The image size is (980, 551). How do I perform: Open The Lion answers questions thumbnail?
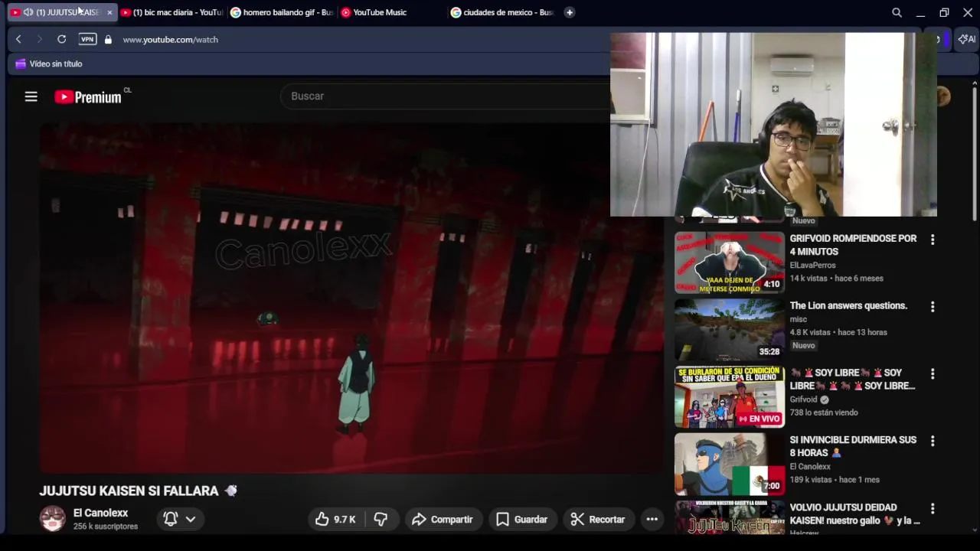[729, 330]
